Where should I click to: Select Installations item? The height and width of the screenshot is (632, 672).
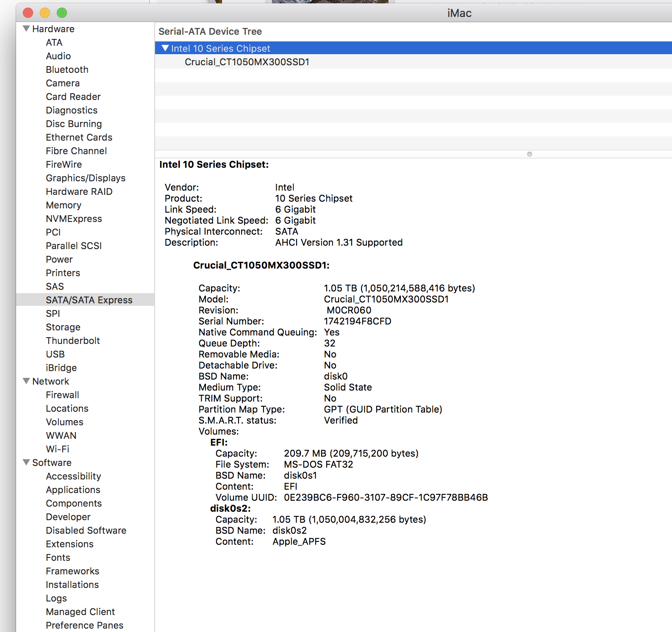point(72,585)
